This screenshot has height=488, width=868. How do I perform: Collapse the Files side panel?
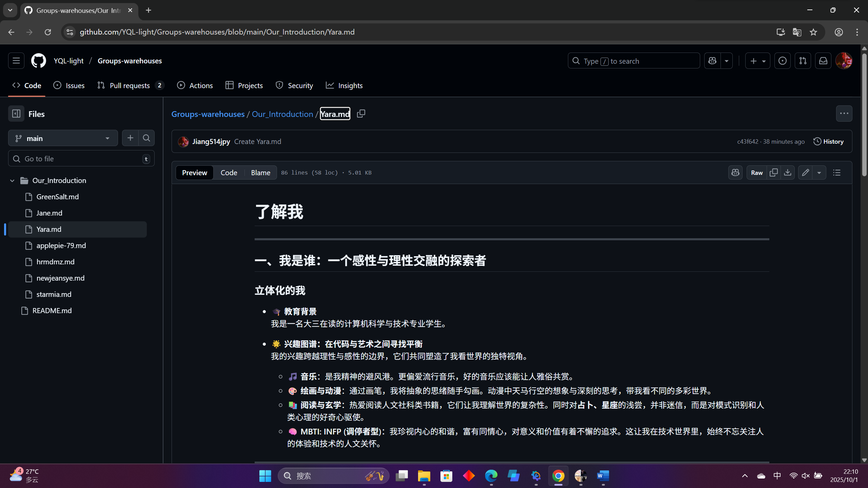pyautogui.click(x=16, y=114)
